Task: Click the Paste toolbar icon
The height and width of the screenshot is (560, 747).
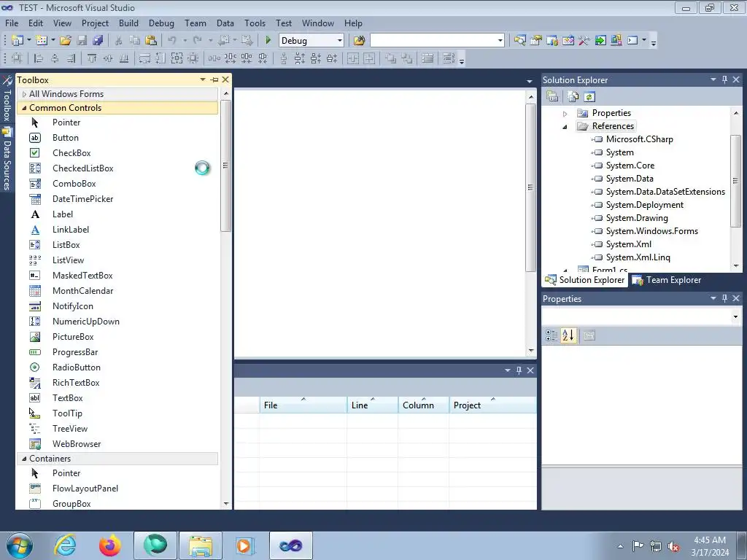Action: tap(151, 41)
